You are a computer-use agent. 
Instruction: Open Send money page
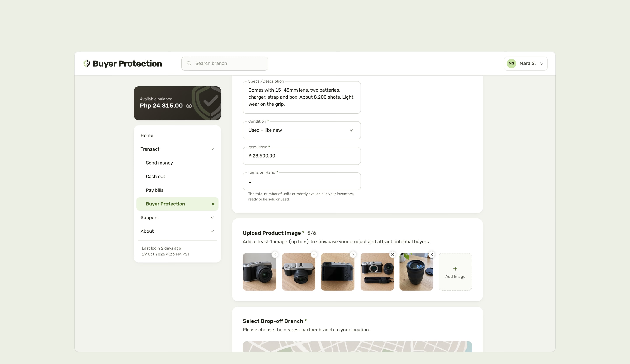point(177,163)
